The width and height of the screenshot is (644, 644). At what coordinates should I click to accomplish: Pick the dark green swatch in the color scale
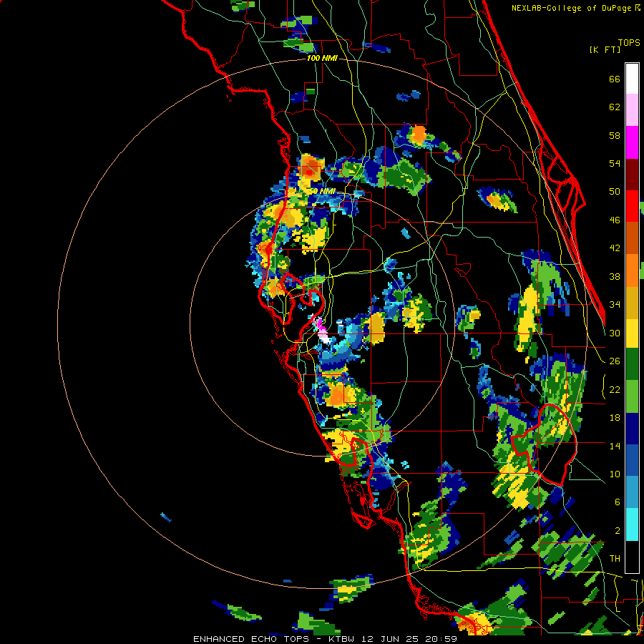click(x=632, y=364)
